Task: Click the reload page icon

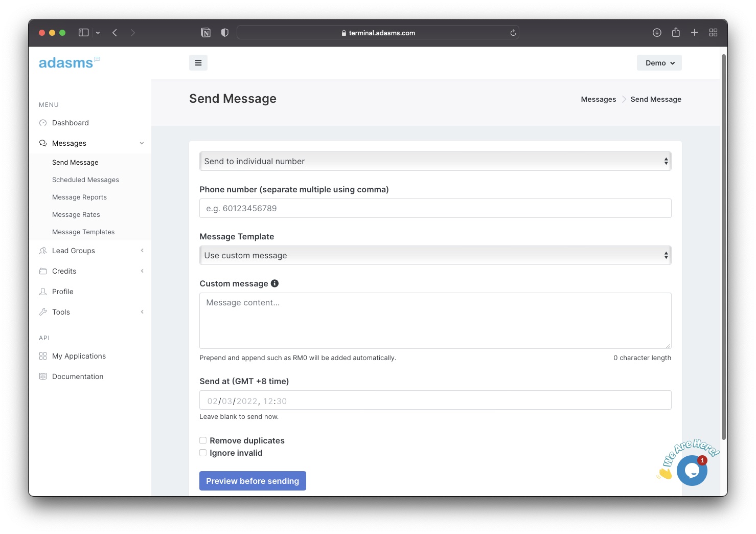Action: pos(513,33)
